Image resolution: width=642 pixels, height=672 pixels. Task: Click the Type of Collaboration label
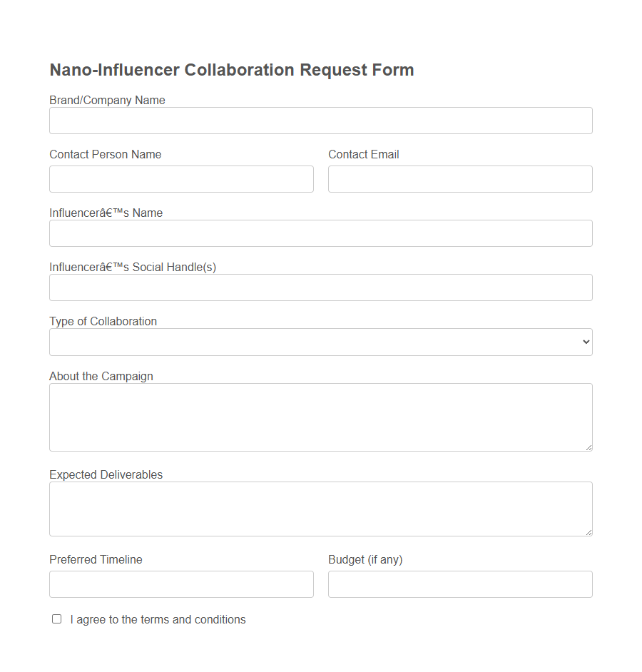[x=103, y=321]
